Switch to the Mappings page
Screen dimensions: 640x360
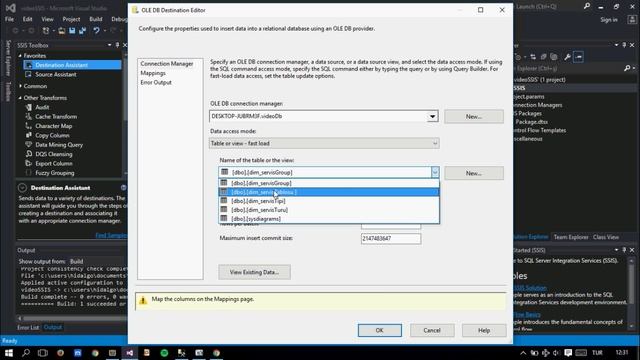point(153,73)
